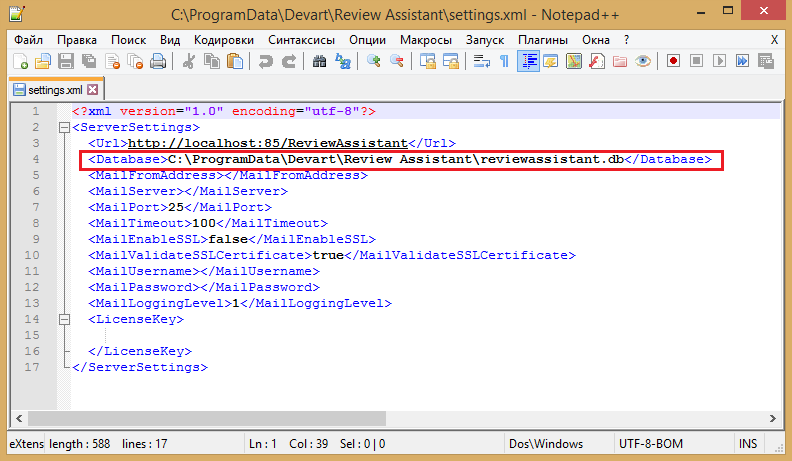Start macro recording
The image size is (792, 461).
click(x=673, y=62)
